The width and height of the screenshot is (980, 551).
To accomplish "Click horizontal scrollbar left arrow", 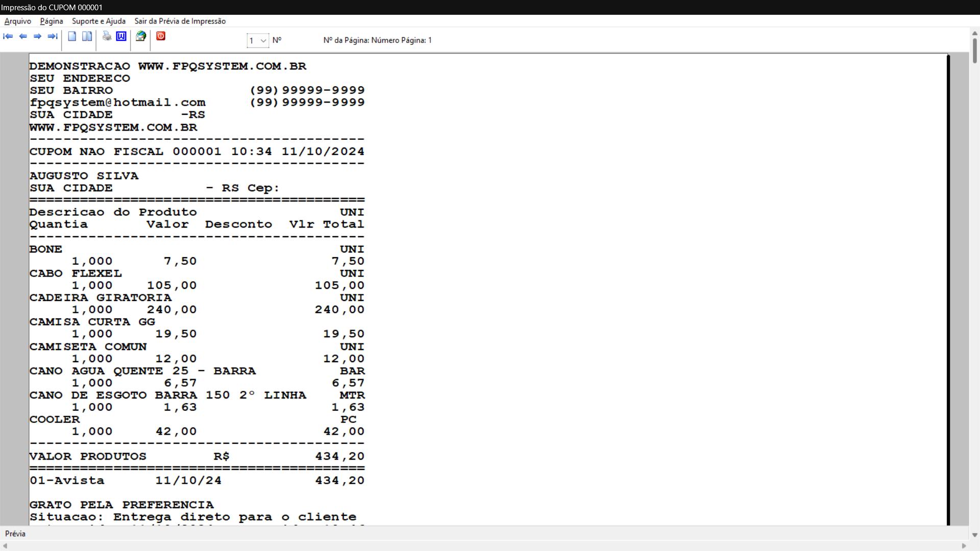I will (x=5, y=546).
